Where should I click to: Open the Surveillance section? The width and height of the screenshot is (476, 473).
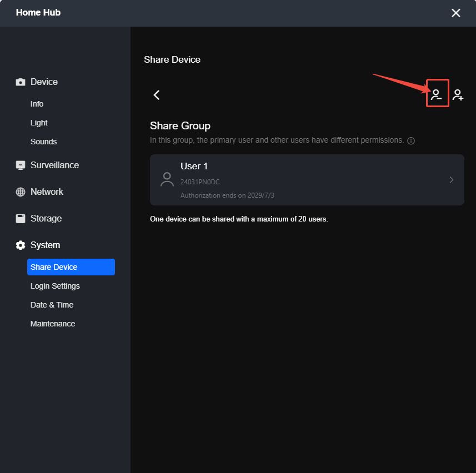pos(54,165)
